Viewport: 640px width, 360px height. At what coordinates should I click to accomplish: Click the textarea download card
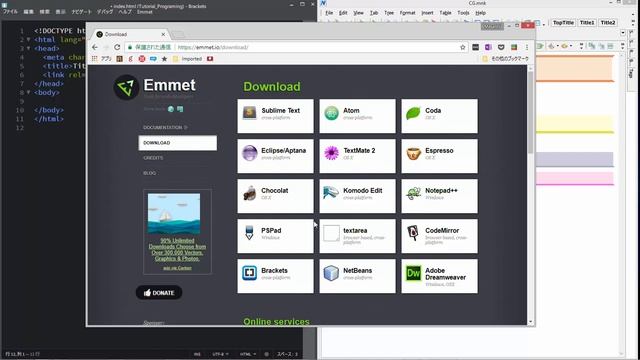pos(357,236)
